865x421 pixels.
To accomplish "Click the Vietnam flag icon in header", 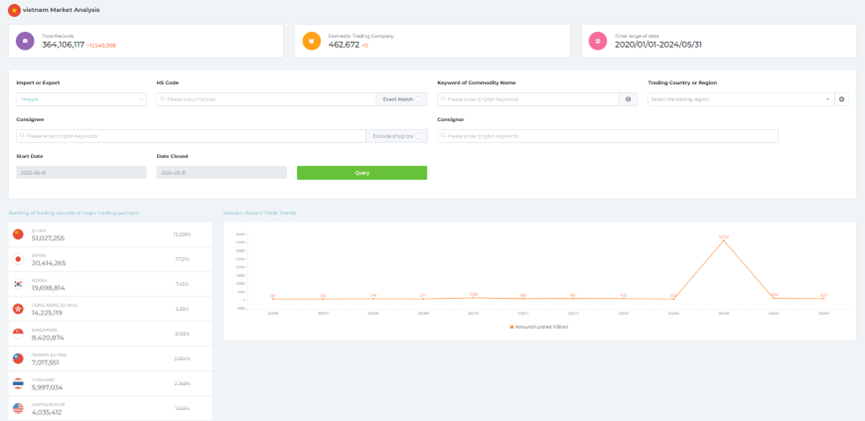I will coord(14,10).
